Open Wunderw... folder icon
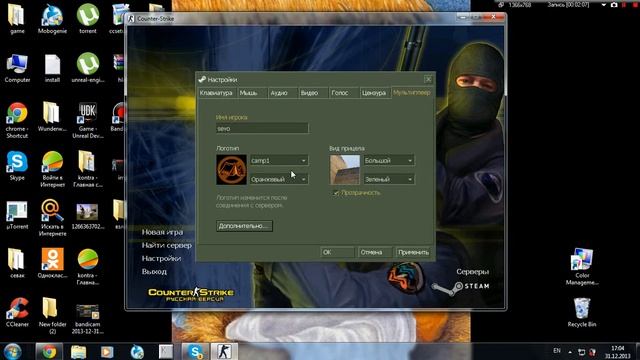This screenshot has width=640, height=360. pos(52,117)
